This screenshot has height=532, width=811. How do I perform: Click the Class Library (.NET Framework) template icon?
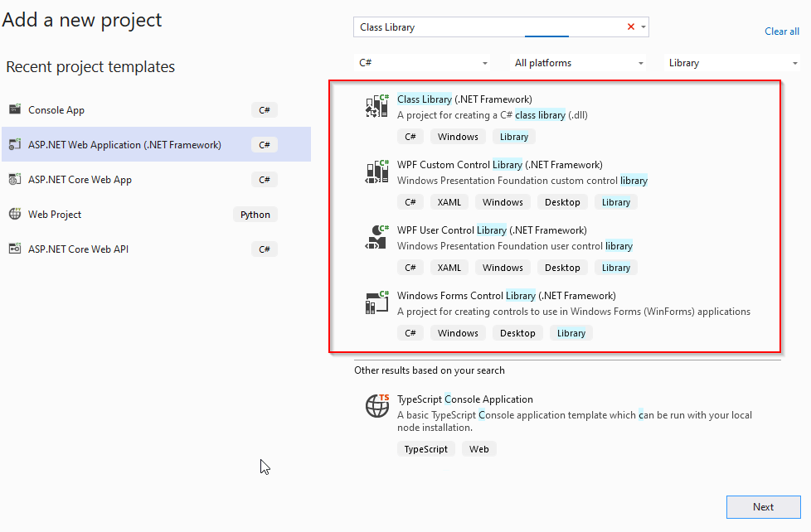pos(377,106)
